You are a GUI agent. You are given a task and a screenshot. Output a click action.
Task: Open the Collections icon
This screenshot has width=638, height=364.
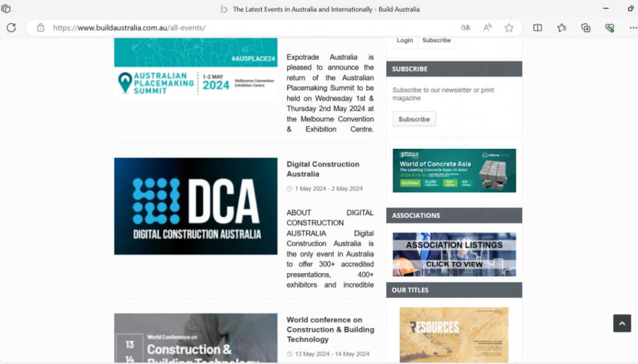coord(586,27)
